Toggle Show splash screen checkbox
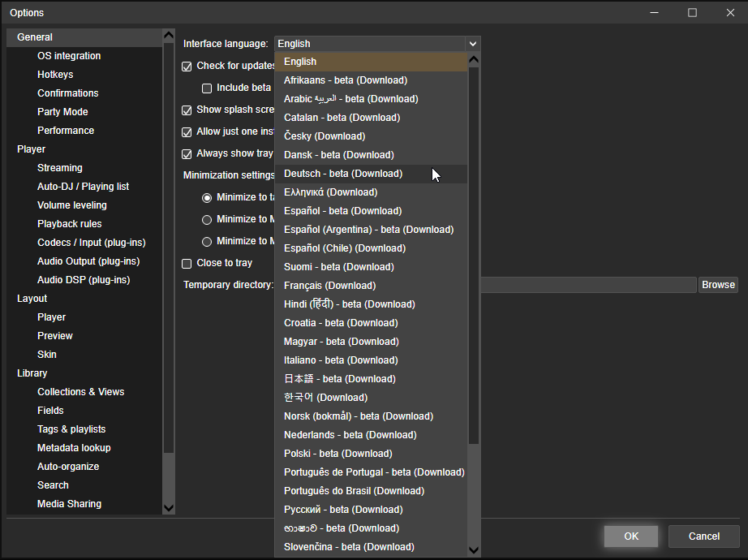The width and height of the screenshot is (748, 560). 187,110
